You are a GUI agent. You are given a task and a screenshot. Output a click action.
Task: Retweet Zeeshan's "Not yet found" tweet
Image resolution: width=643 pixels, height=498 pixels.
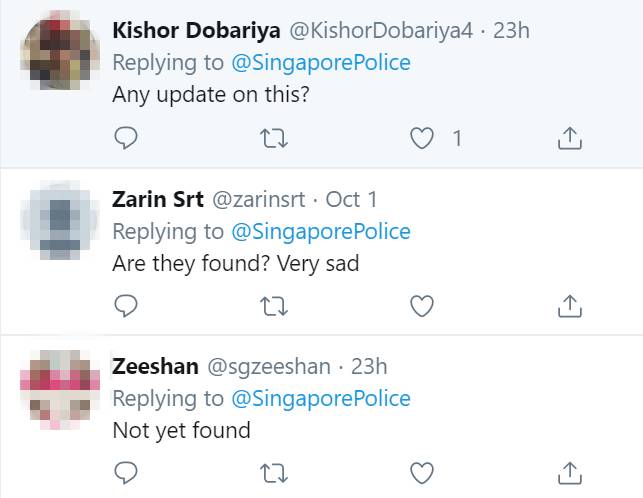click(273, 471)
